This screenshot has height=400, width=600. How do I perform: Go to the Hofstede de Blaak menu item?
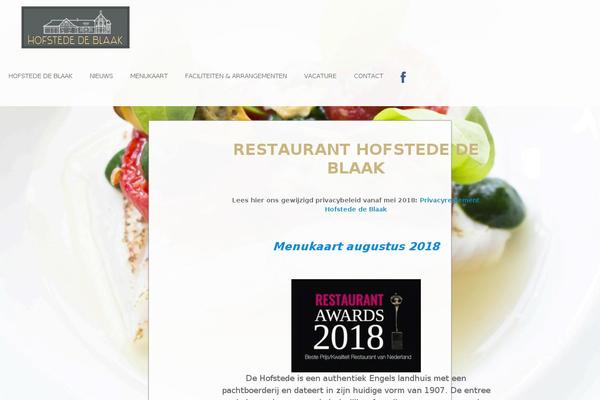[x=41, y=76]
